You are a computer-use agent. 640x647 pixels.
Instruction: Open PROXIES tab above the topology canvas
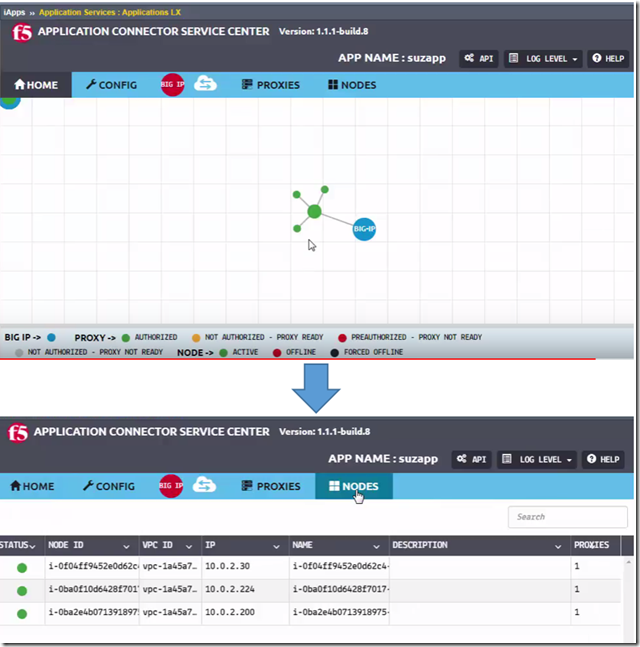[270, 85]
